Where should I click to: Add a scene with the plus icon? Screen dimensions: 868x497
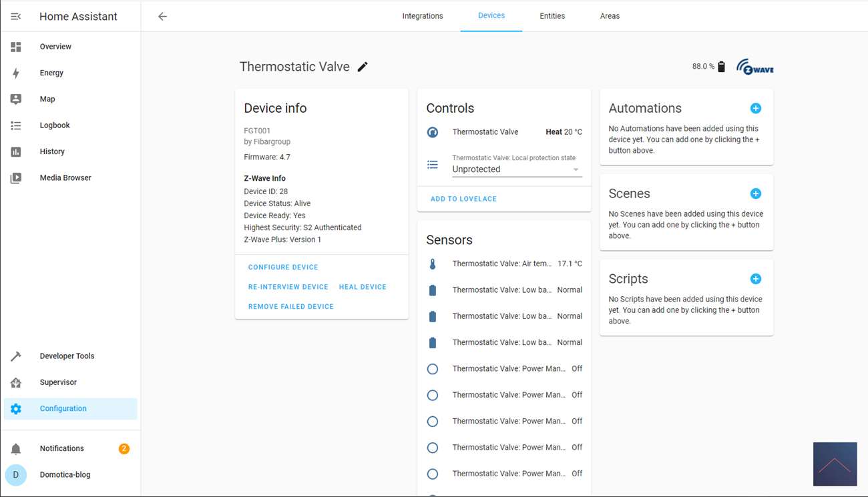755,193
